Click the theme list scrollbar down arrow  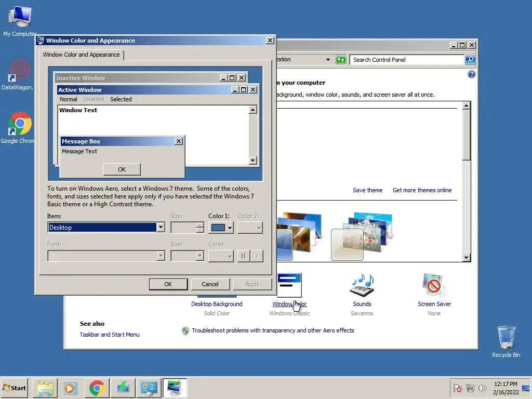(467, 258)
